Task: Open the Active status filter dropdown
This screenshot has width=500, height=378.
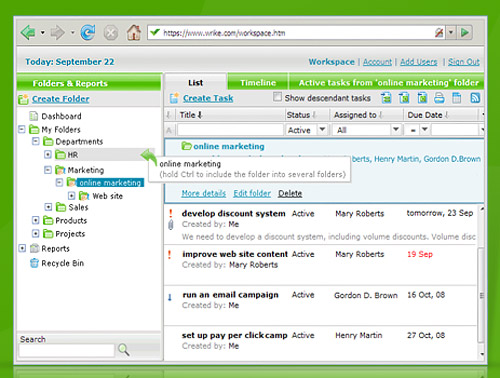Action: [322, 130]
